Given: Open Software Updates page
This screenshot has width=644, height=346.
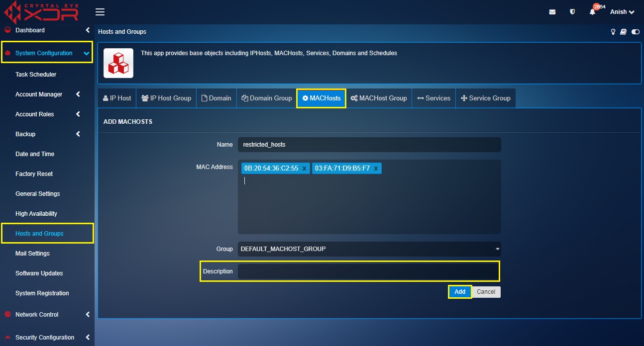Looking at the screenshot, I should (x=39, y=273).
